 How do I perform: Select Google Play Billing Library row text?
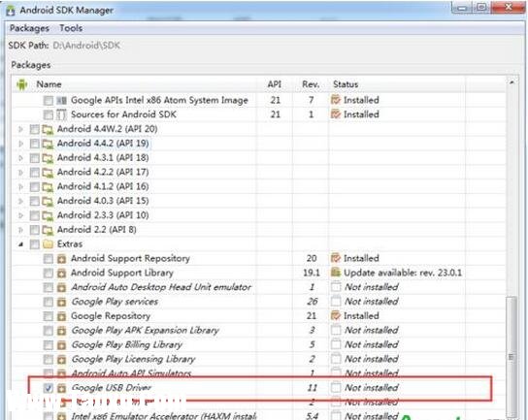127,345
